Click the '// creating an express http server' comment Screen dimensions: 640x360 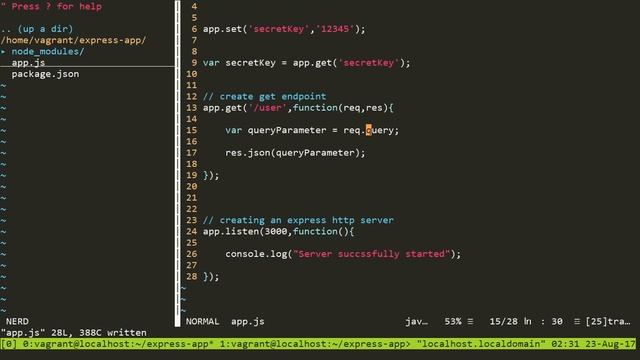(x=298, y=220)
